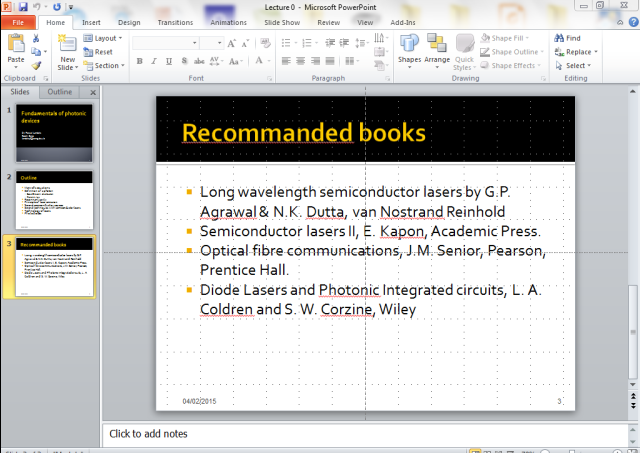The height and width of the screenshot is (453, 640).
Task: Click Recommanded books title text
Action: point(304,133)
